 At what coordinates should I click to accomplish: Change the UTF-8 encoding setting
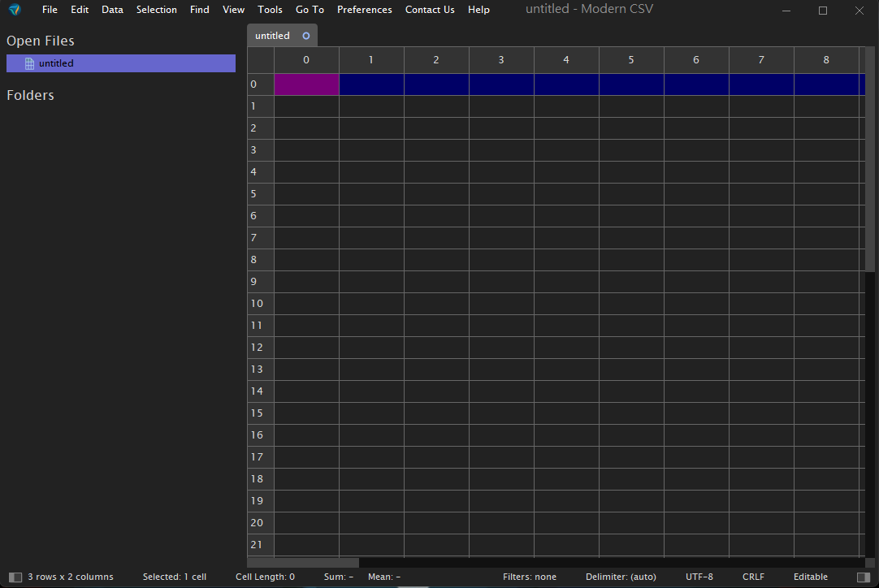699,577
